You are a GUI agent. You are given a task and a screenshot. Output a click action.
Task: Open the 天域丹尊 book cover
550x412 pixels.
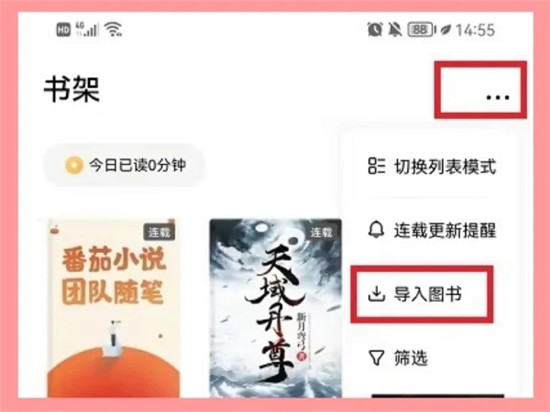tap(275, 308)
